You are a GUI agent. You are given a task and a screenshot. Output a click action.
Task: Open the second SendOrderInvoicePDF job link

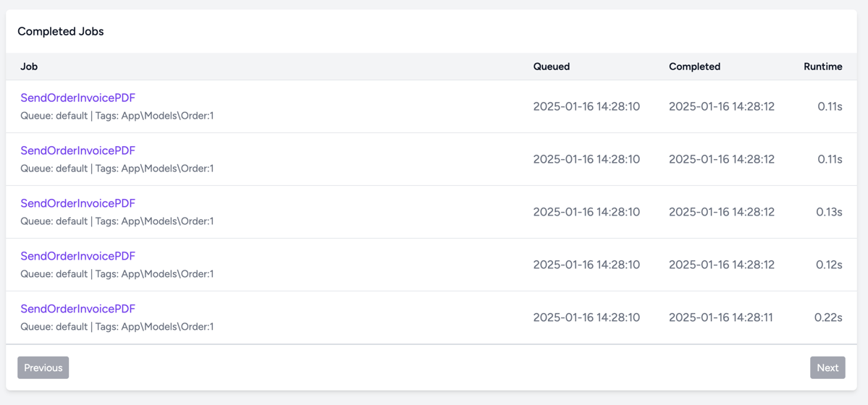[x=78, y=150]
